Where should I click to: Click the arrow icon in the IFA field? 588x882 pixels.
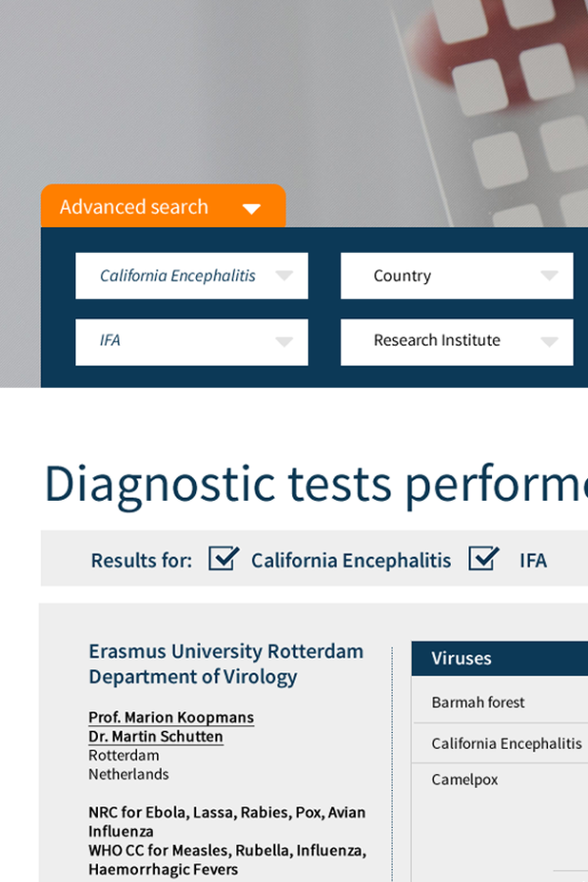coord(283,342)
